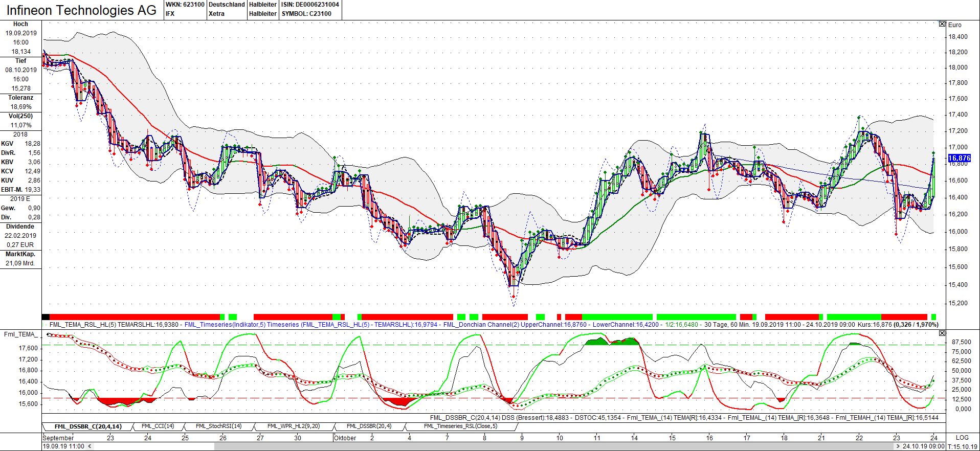Screen dimensions: 980x451
Task: Select the high date 19.09.2019
Action: pos(21,33)
